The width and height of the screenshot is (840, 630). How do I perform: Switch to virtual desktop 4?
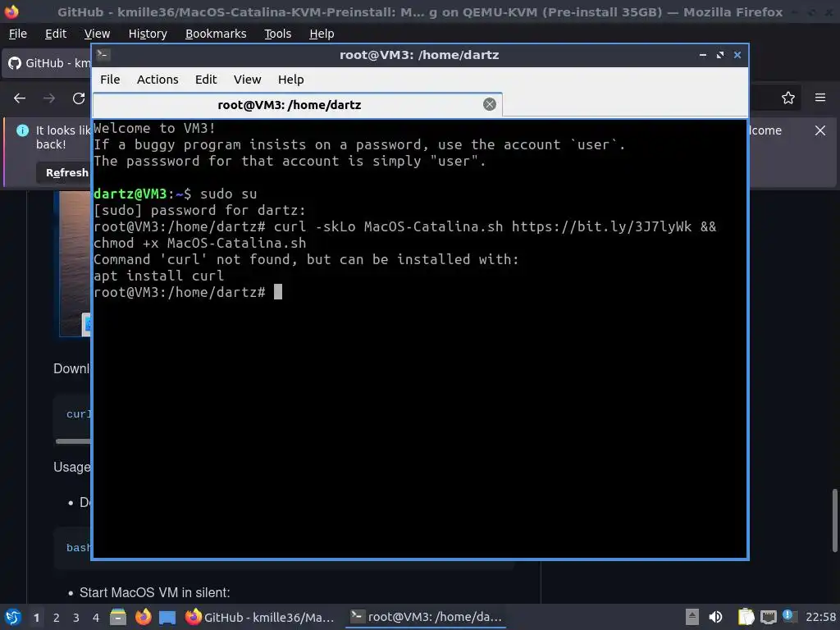tap(96, 618)
